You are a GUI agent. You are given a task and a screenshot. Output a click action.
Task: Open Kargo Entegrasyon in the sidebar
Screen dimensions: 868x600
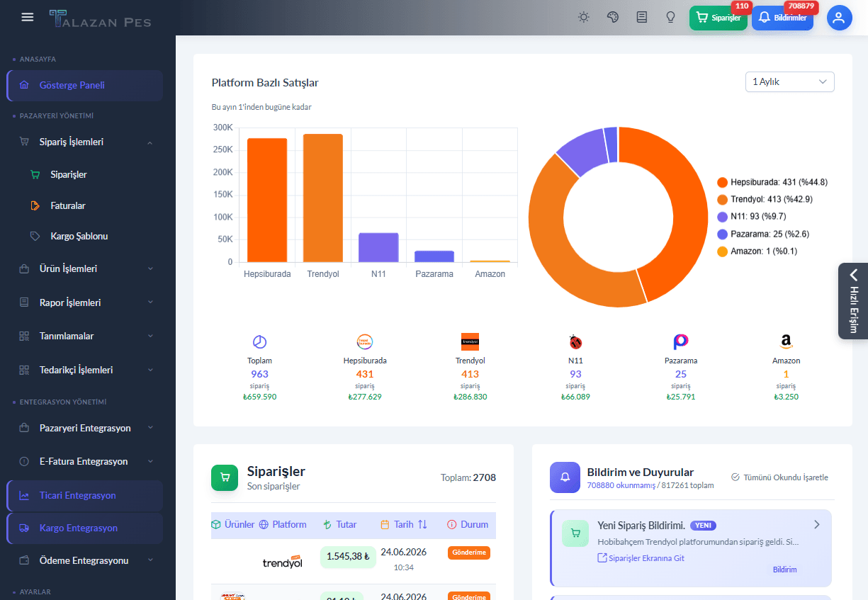[84, 528]
